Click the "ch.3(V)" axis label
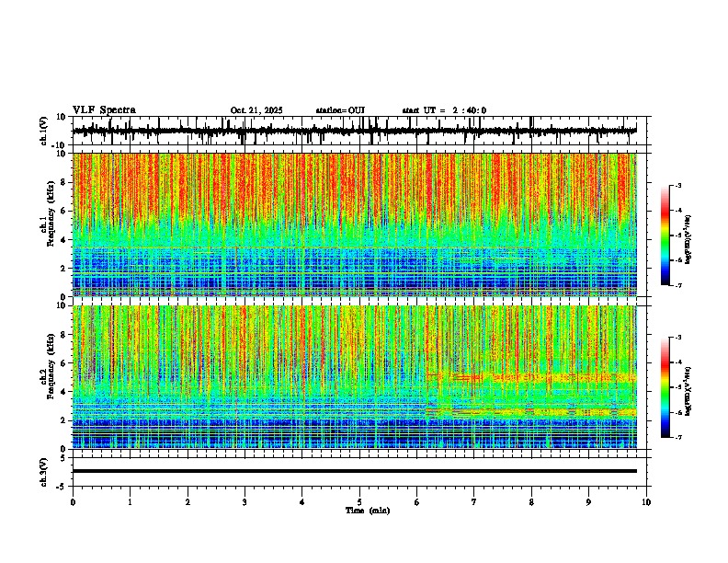Image resolution: width=728 pixels, height=563 pixels. (44, 472)
